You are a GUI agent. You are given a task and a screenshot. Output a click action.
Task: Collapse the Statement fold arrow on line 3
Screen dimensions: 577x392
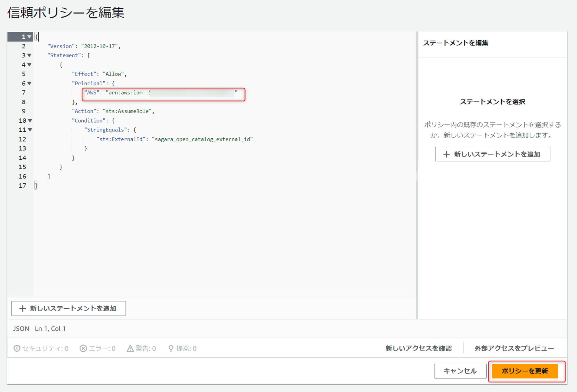tap(29, 55)
